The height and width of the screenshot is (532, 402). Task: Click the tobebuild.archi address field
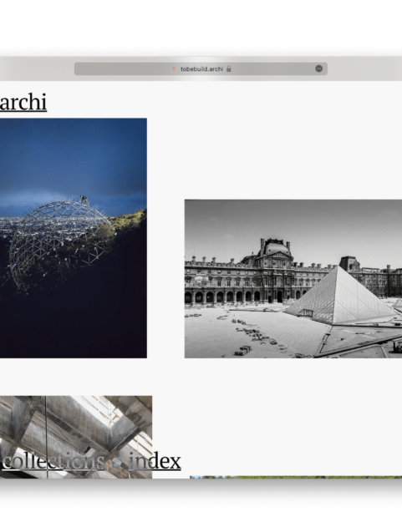(x=201, y=68)
